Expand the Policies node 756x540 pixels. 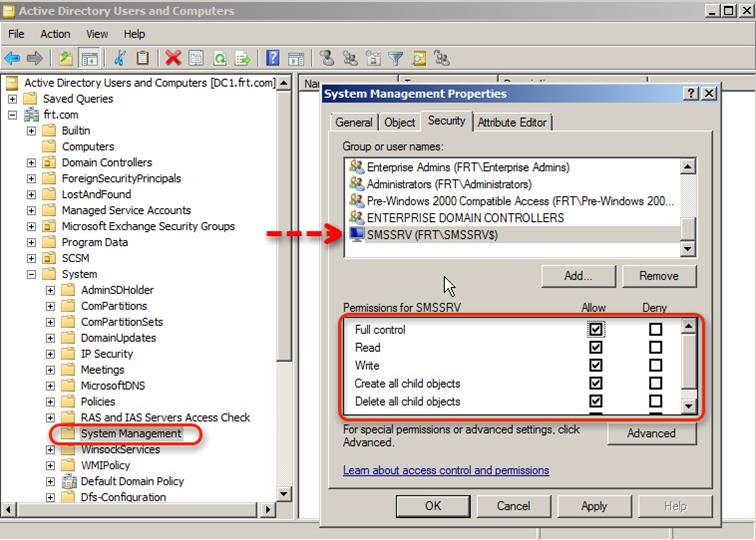tap(50, 402)
